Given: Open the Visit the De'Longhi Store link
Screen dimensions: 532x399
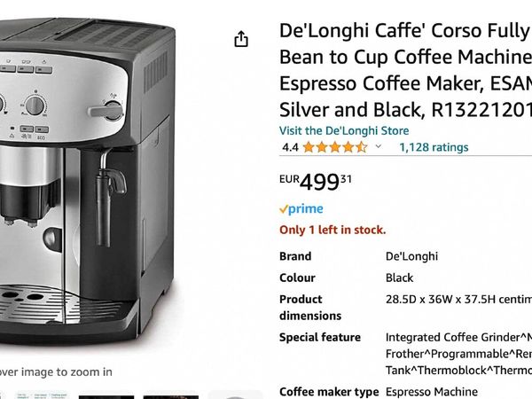Looking at the screenshot, I should pos(344,130).
